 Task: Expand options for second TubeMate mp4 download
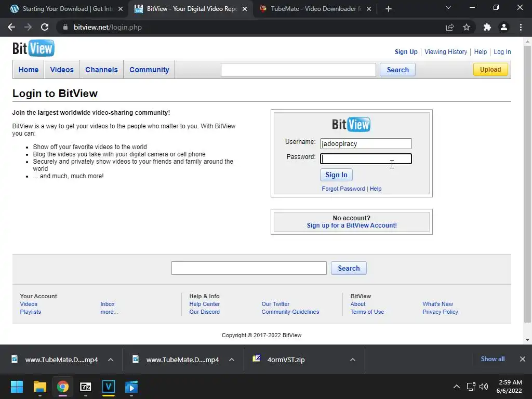tap(232, 360)
